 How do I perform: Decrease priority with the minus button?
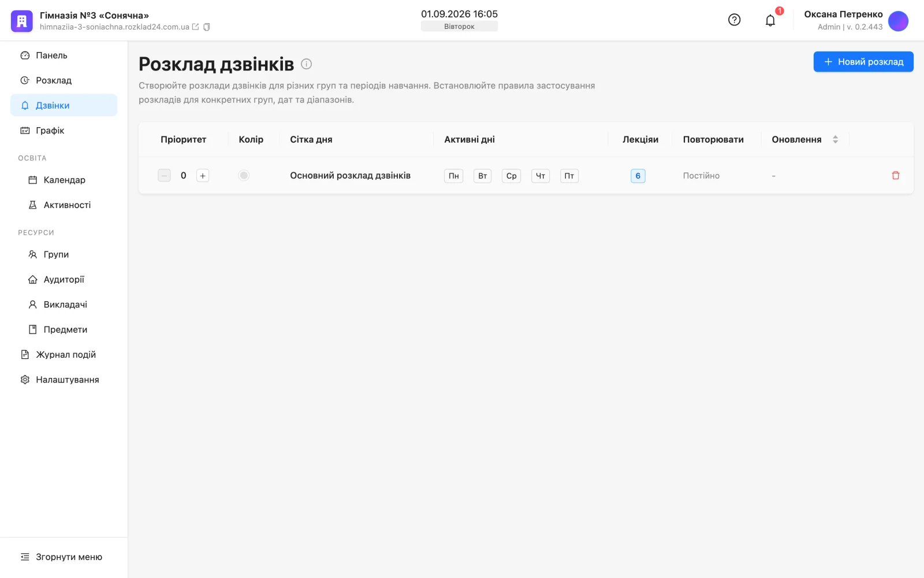165,175
